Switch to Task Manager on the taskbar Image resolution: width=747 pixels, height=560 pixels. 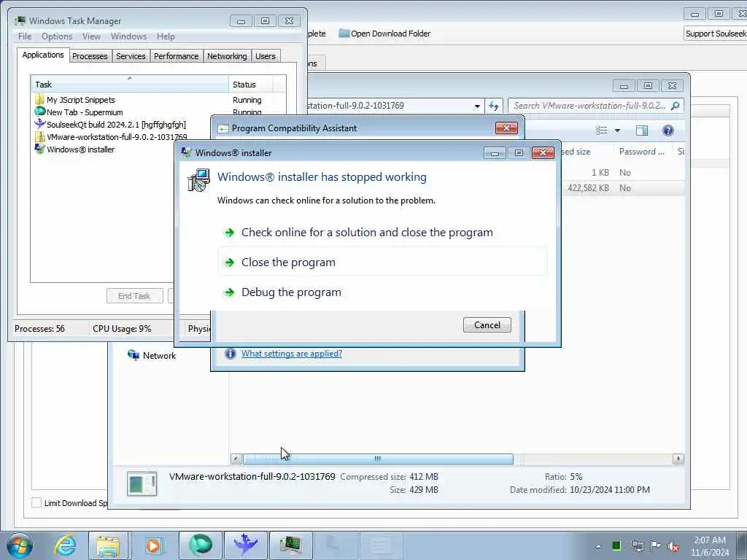[290, 545]
